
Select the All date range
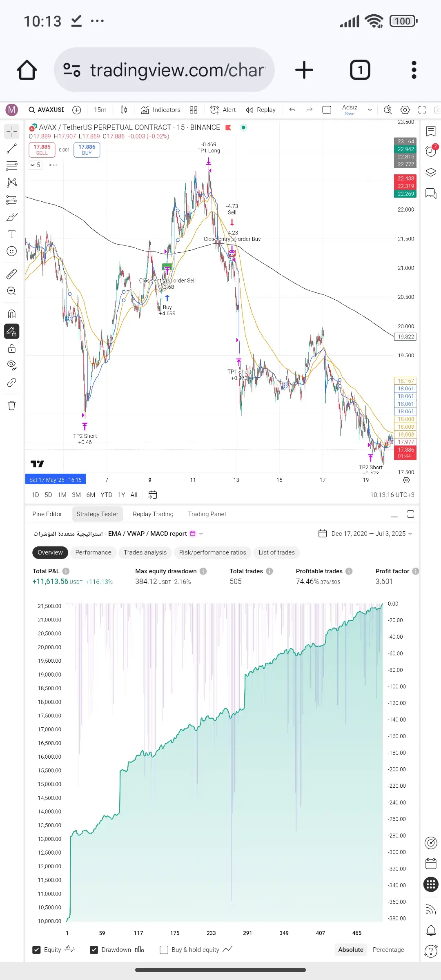click(134, 495)
